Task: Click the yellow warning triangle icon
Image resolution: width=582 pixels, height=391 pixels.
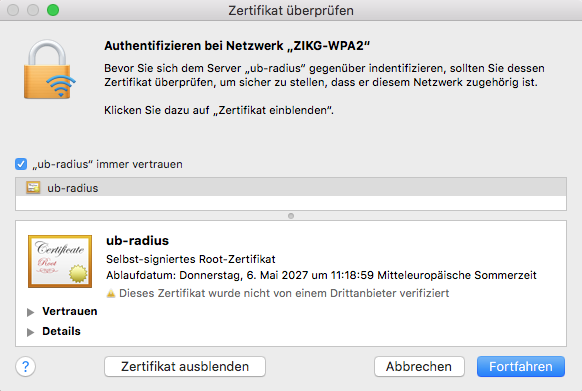Action: tap(111, 293)
